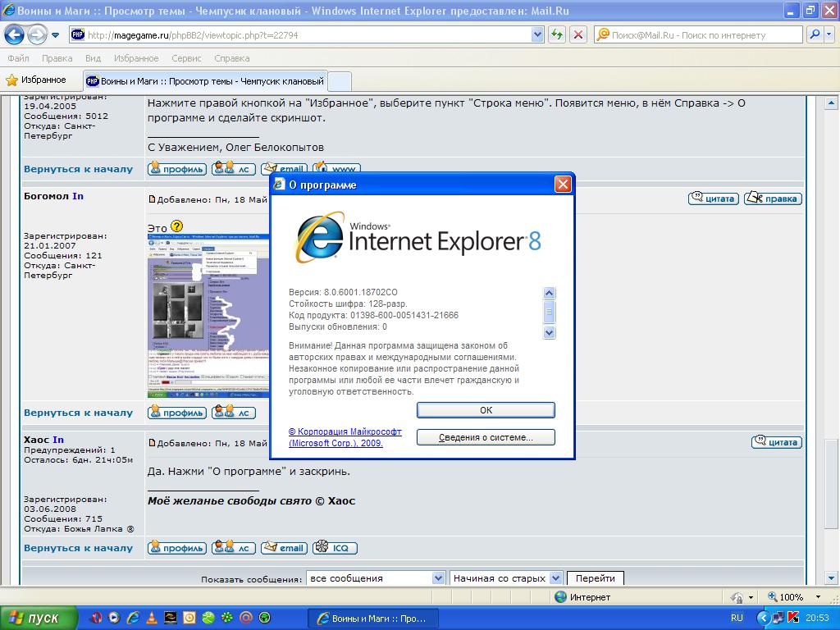Launch Opera from quick launch
This screenshot has width=840, height=630.
pyautogui.click(x=97, y=618)
